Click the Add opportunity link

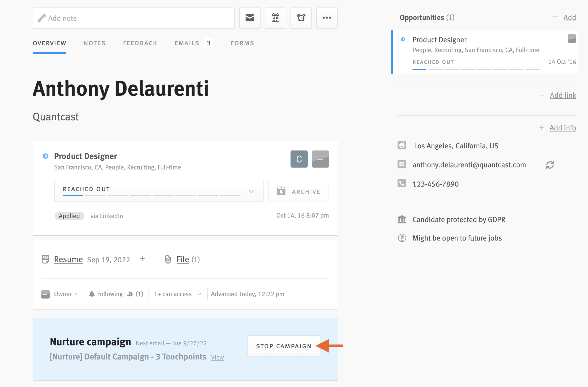[x=570, y=17]
